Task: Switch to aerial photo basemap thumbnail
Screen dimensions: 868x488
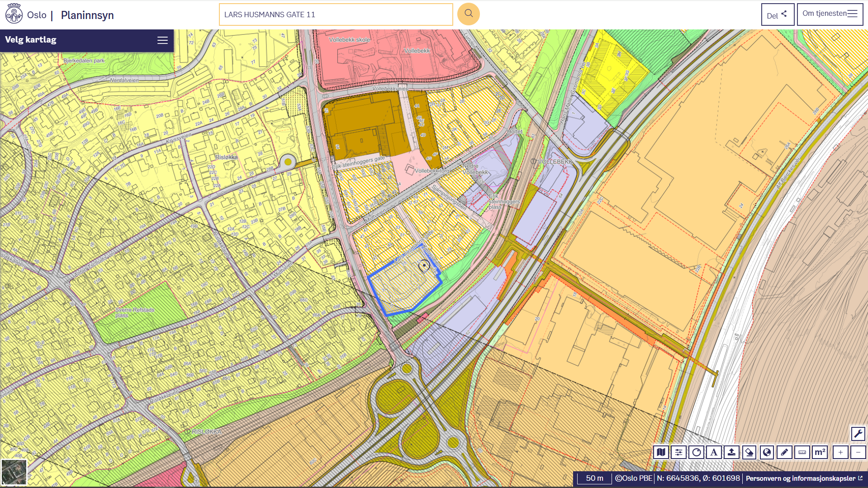Action: click(x=14, y=472)
